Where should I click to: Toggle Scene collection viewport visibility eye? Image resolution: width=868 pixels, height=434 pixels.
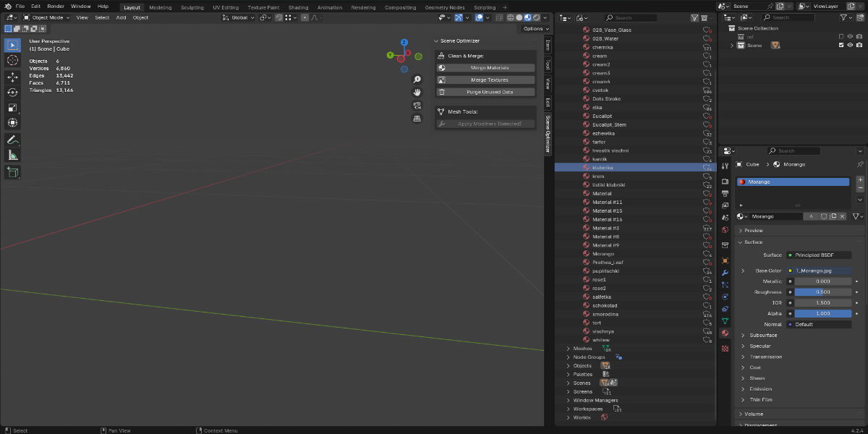click(850, 45)
